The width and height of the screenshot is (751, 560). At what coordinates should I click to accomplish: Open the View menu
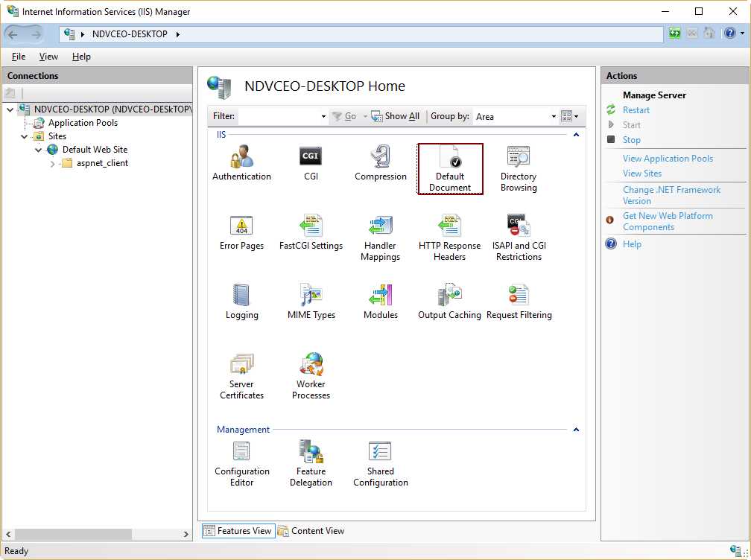(48, 56)
